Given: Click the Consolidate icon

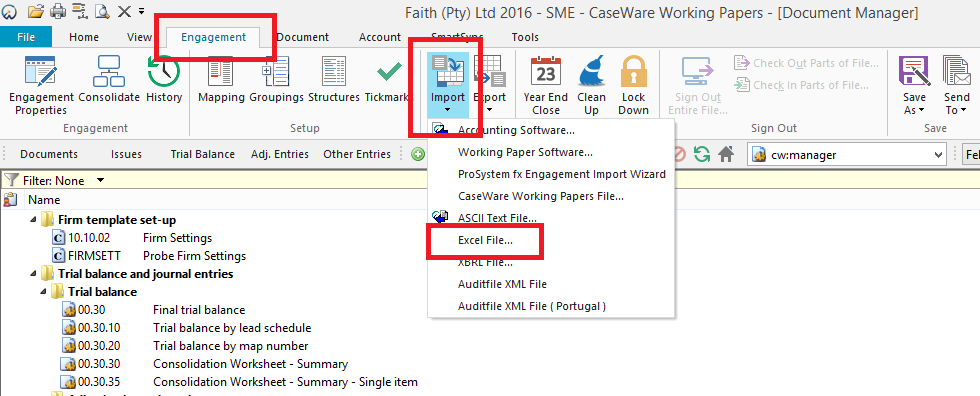Looking at the screenshot, I should pos(109,72).
